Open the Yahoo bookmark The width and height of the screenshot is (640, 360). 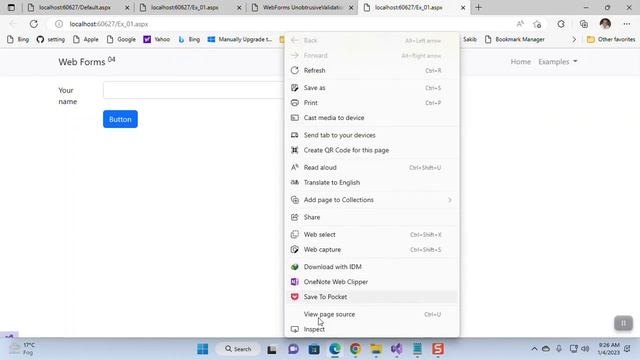point(157,40)
